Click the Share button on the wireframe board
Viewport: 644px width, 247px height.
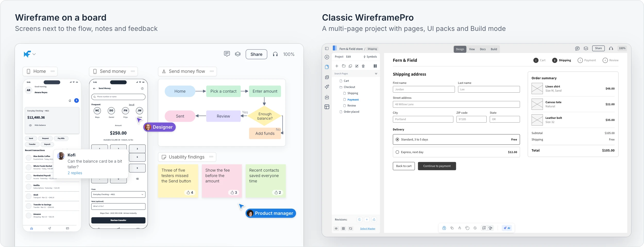(256, 54)
